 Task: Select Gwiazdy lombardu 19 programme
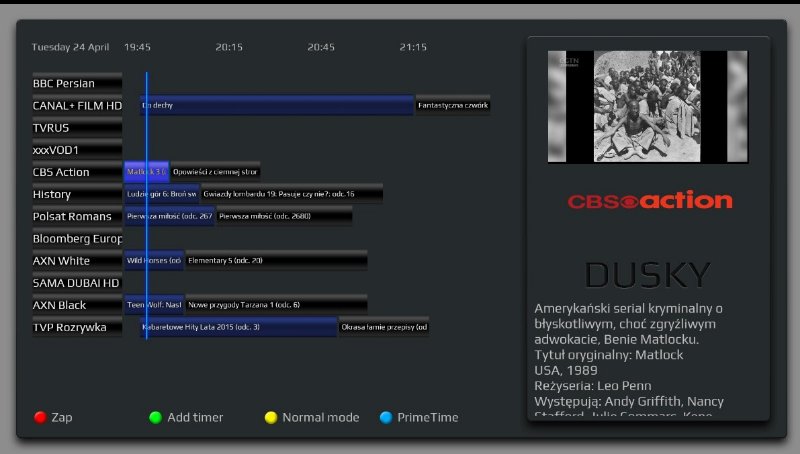click(290, 194)
